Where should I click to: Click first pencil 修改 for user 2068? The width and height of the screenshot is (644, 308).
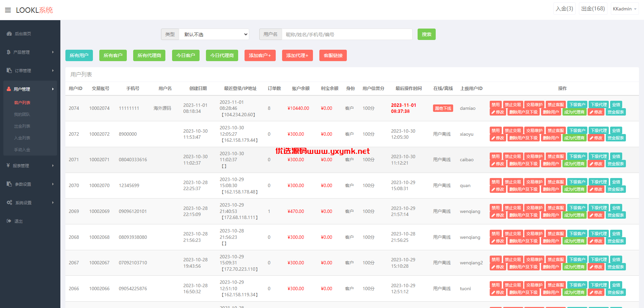pos(498,241)
